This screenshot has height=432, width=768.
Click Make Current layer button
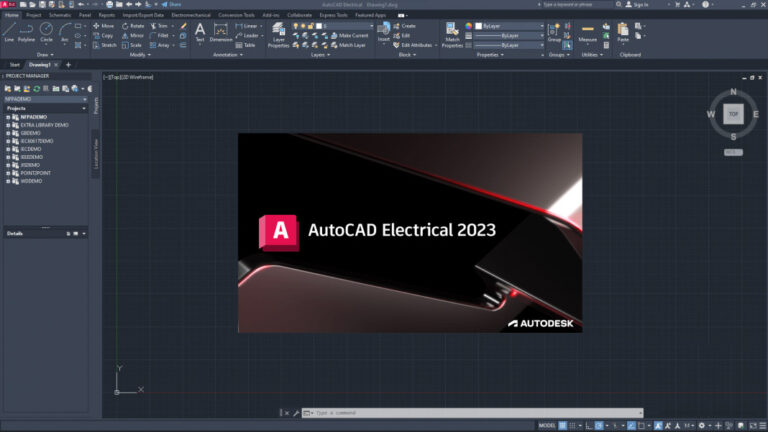(349, 35)
